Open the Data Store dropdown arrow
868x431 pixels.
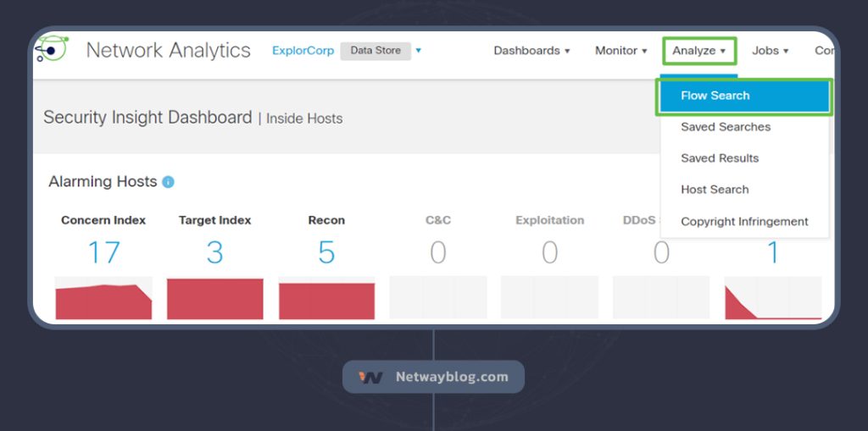(x=419, y=51)
